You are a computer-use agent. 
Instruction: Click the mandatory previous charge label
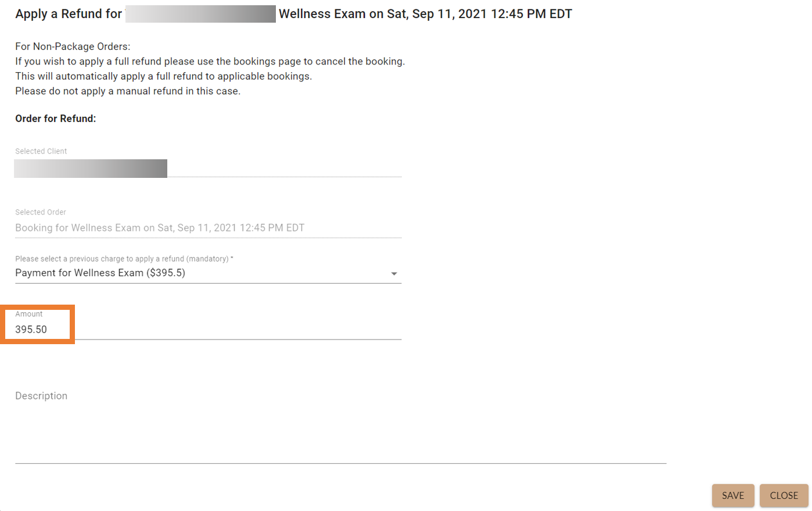[124, 259]
